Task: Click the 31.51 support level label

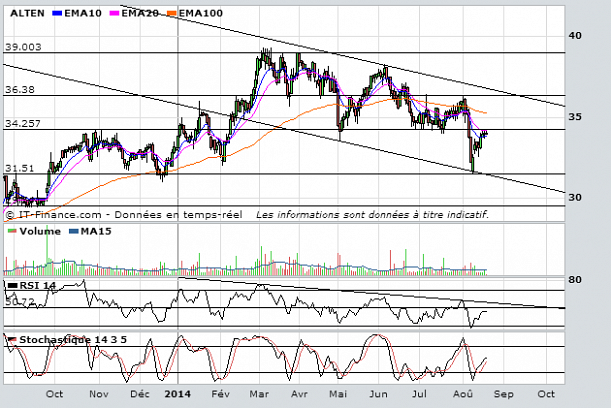Action: tap(19, 168)
